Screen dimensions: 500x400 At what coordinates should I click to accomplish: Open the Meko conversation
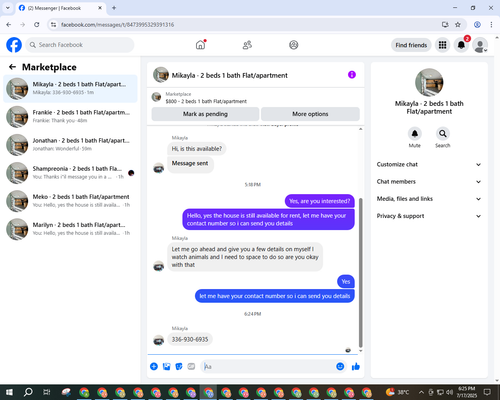(70, 201)
